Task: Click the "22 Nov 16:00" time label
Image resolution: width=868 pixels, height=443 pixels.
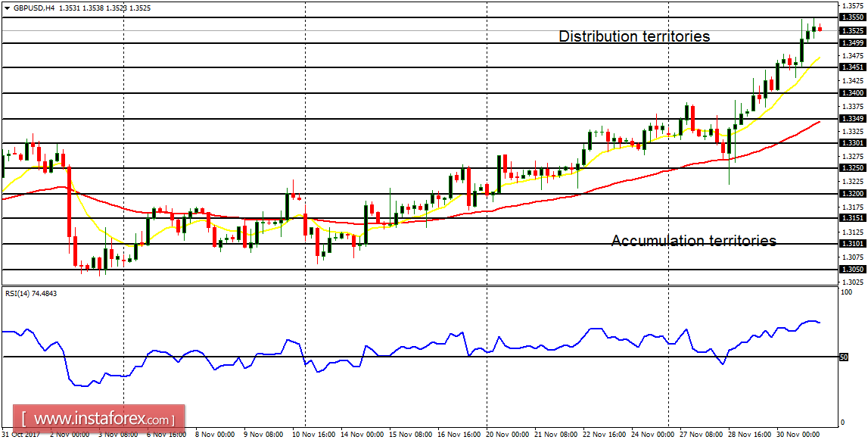Action: (x=605, y=435)
